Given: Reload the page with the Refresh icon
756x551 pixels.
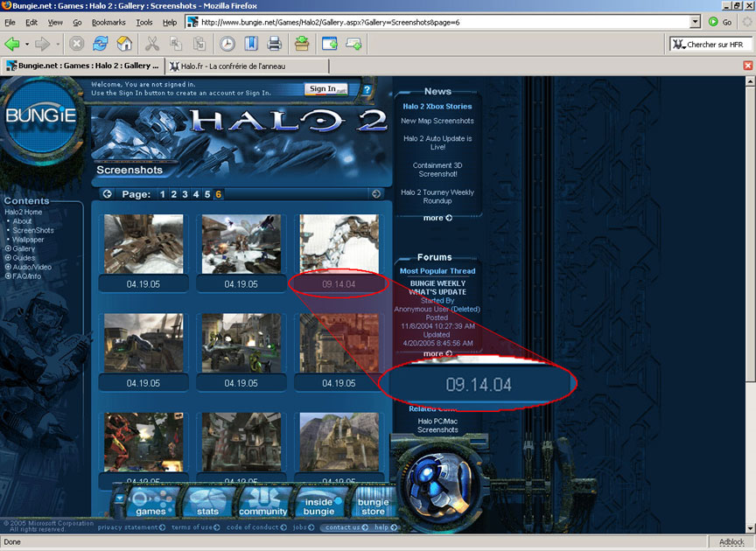Looking at the screenshot, I should coord(101,44).
